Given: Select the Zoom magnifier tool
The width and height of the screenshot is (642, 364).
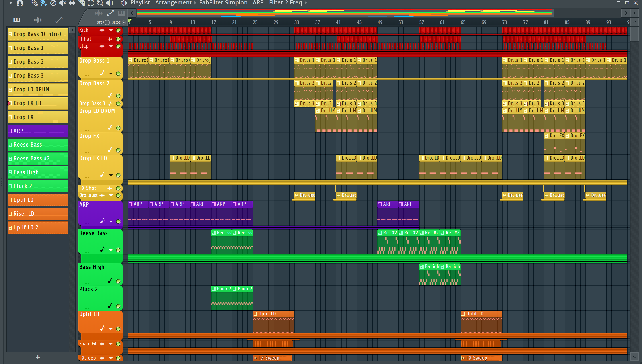Looking at the screenshot, I should [100, 3].
